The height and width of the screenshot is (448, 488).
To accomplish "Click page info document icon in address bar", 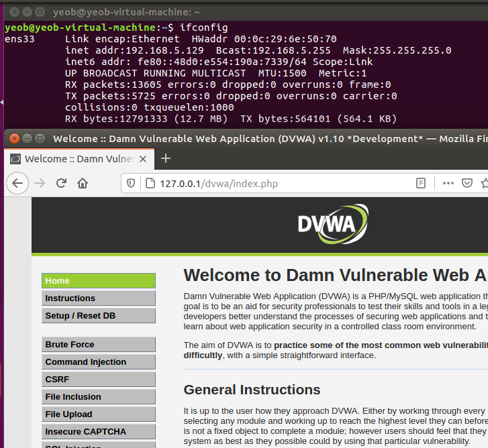I will coord(150,184).
